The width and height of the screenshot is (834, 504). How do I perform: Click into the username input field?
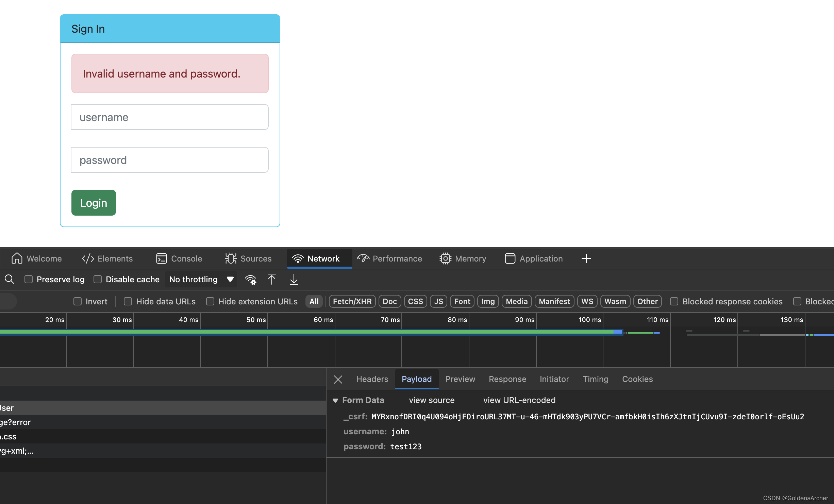(169, 117)
